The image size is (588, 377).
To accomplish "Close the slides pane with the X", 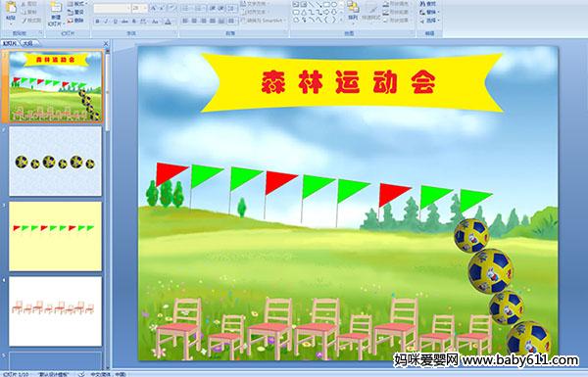I will pos(106,43).
